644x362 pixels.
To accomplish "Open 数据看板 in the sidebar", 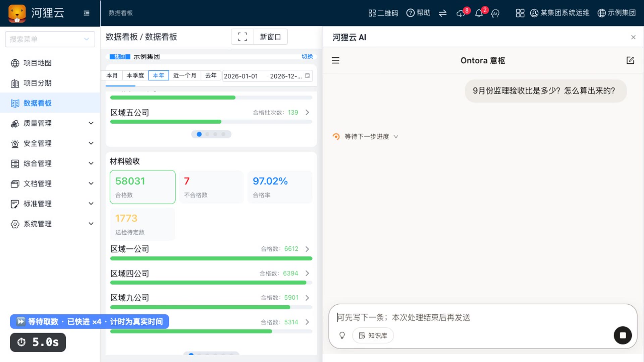I will coord(50,103).
